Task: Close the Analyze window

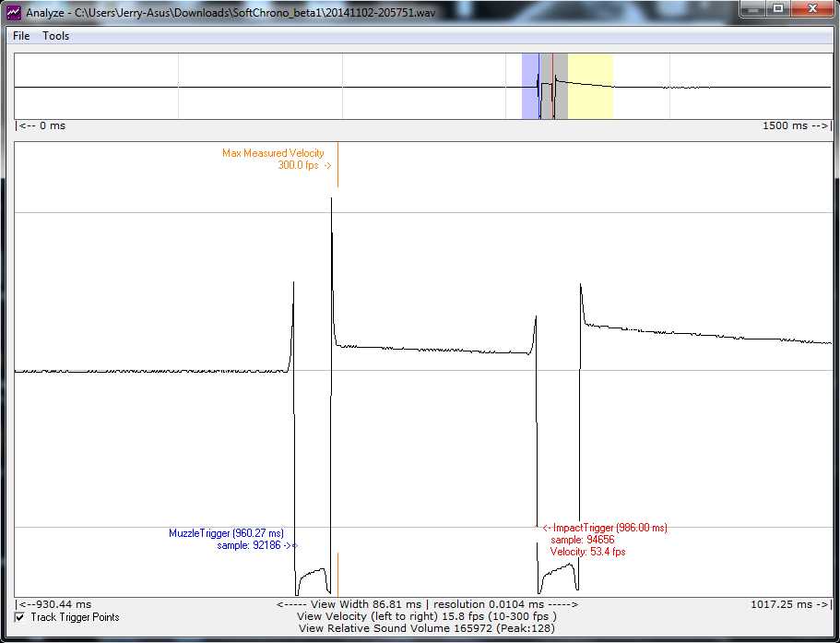Action: [812, 9]
